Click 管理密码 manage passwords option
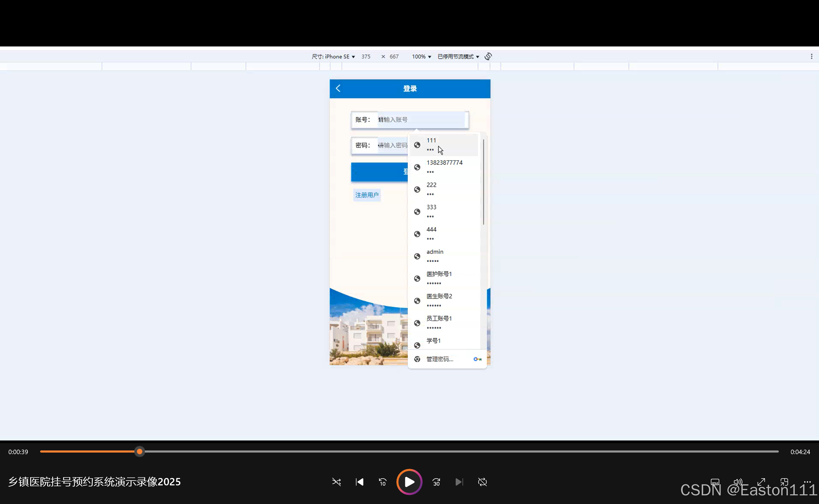Viewport: 819px width, 504px height. (x=440, y=359)
